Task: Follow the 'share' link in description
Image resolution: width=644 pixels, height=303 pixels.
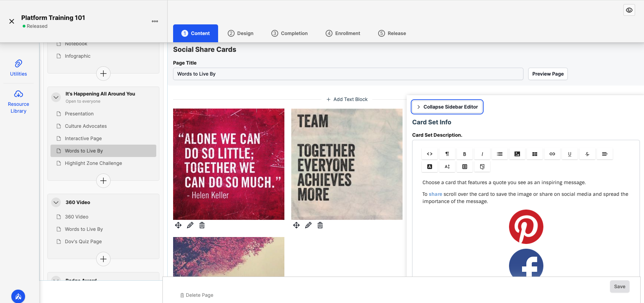Action: click(436, 194)
